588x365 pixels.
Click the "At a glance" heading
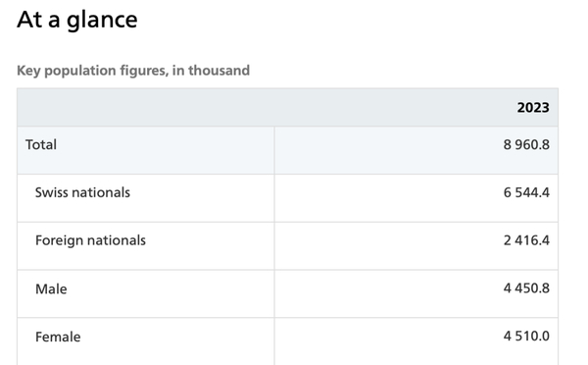pyautogui.click(x=77, y=20)
